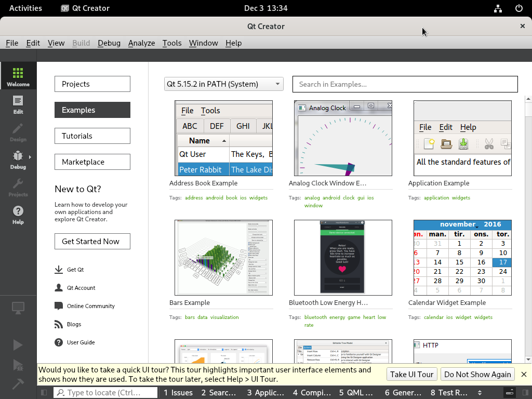The height and width of the screenshot is (399, 532).
Task: Open the View menu
Action: (56, 43)
